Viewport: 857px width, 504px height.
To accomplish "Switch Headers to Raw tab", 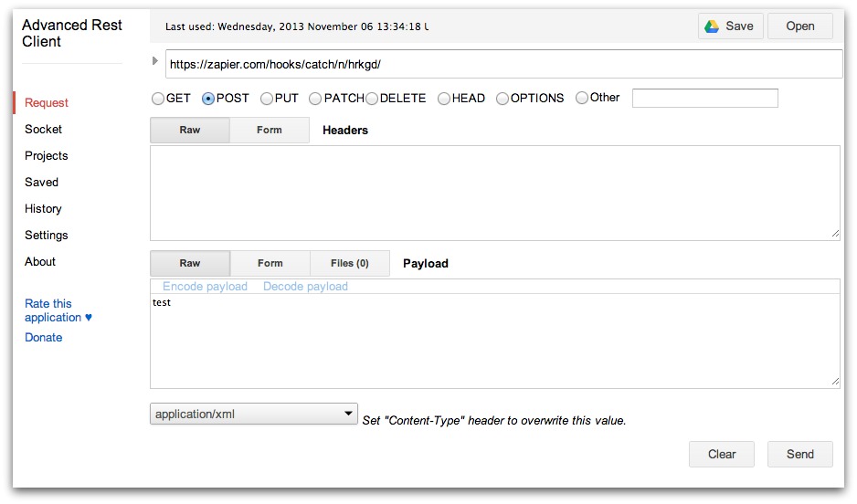I will point(190,130).
